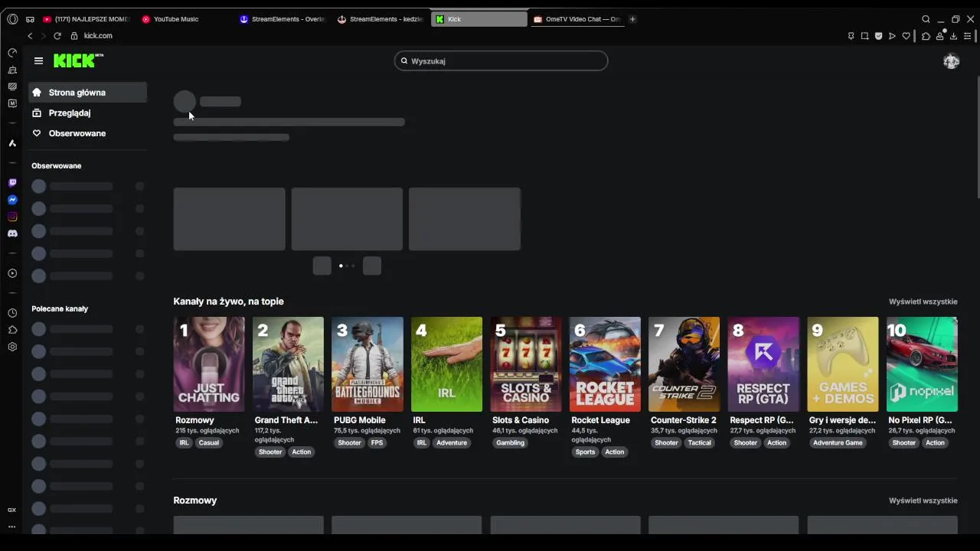This screenshot has width=980, height=551.
Task: Reload the kick.com page
Action: pos(57,36)
